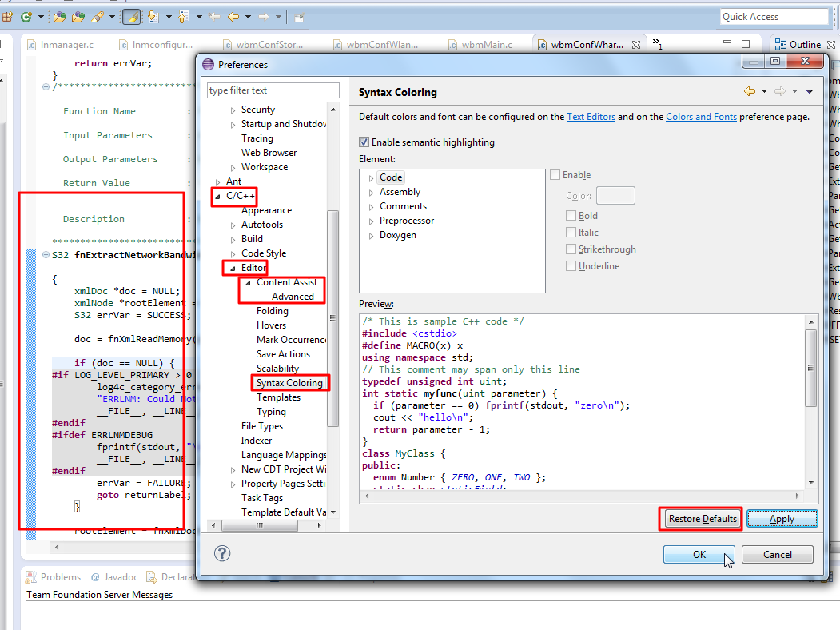Go forward in Preferences page history
Screen dimensions: 840x630
pyautogui.click(x=780, y=92)
